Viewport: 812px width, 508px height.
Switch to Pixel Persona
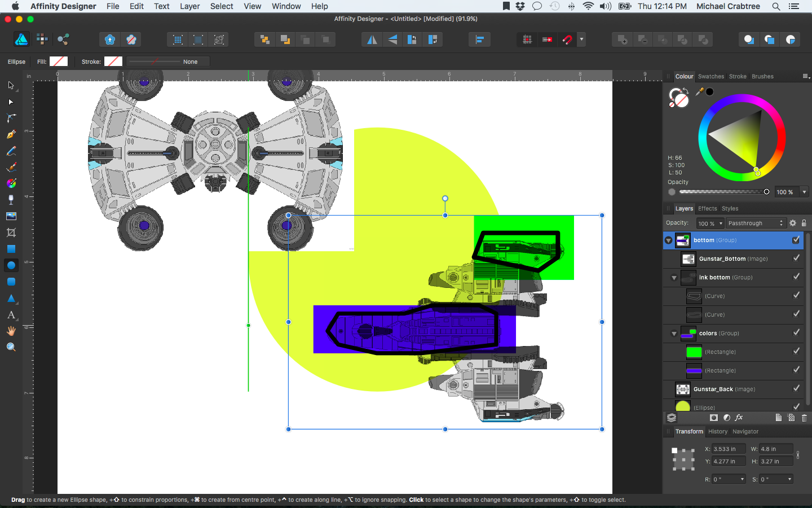coord(42,39)
